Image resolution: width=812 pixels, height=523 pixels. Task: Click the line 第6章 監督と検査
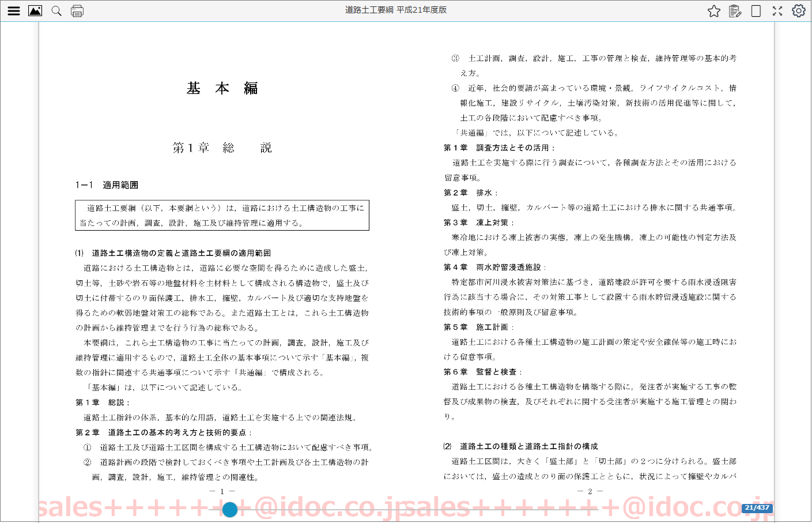click(483, 372)
